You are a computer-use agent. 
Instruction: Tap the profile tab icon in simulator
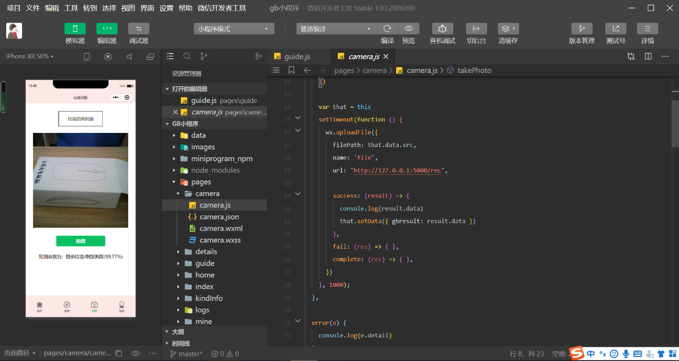122,306
